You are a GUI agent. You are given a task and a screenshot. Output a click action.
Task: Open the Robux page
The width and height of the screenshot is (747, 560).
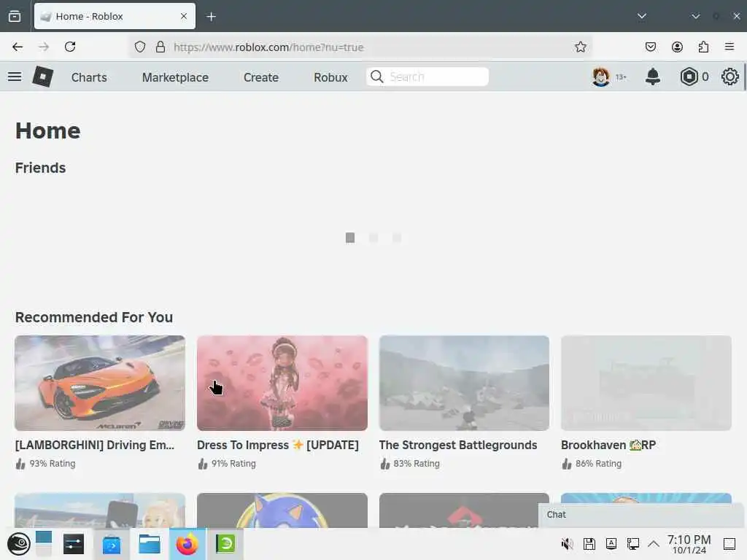330,77
